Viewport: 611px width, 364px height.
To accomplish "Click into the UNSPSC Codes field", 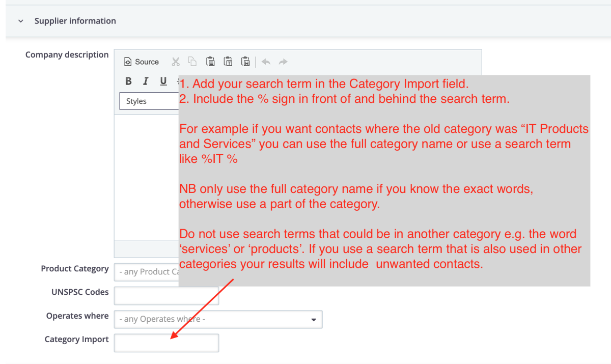I will pos(166,296).
